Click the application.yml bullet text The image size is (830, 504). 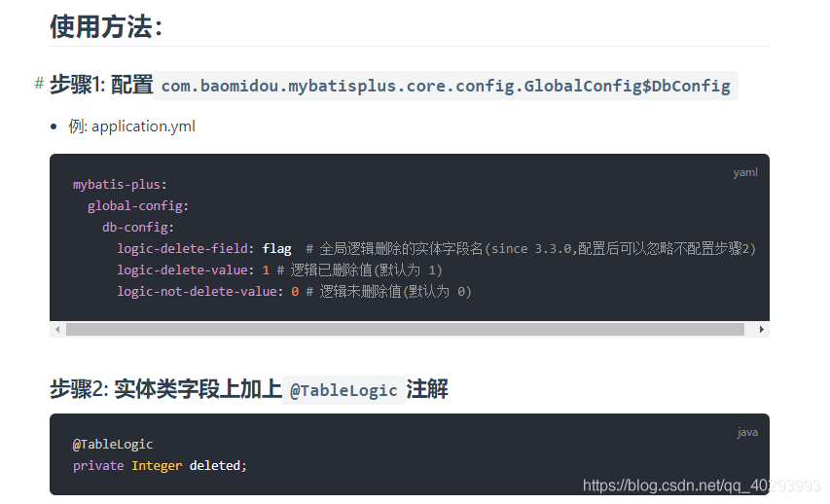131,126
